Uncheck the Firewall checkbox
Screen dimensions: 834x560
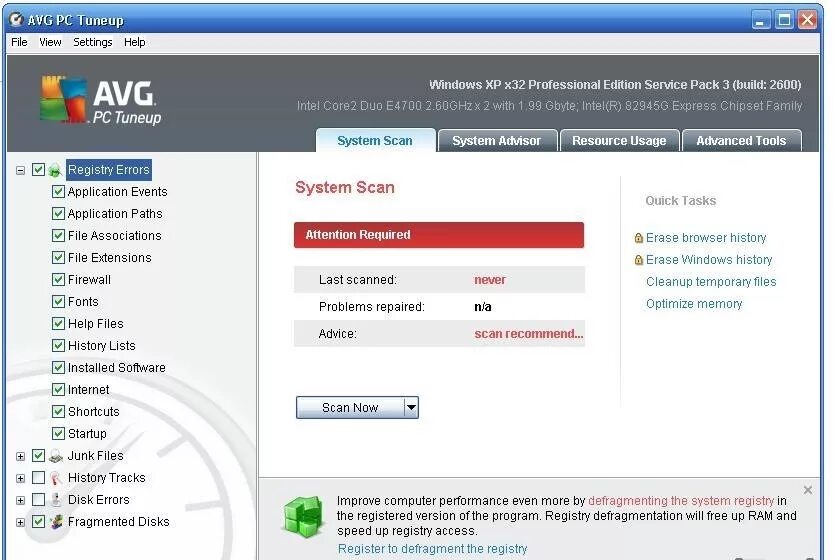(x=59, y=280)
